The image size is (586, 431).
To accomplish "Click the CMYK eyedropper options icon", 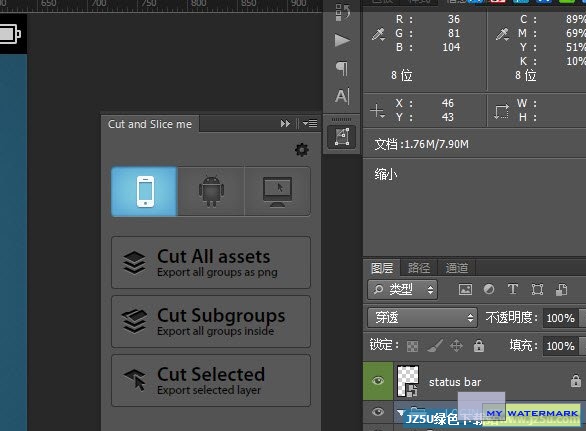I will [x=502, y=34].
